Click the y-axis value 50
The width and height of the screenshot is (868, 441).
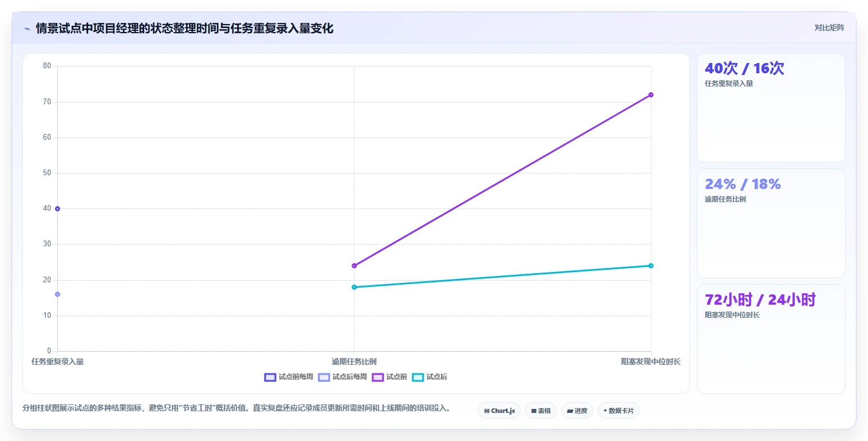click(x=47, y=173)
